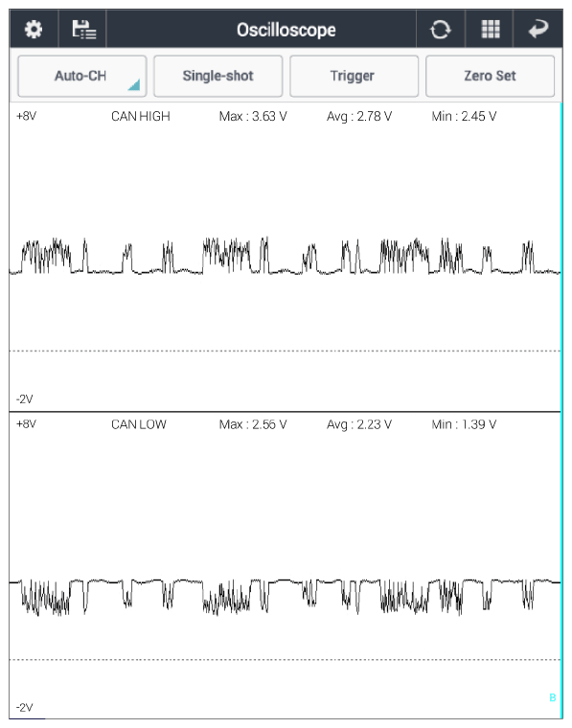
Task: Click the CAN LOW waveform trace
Action: [x=285, y=598]
